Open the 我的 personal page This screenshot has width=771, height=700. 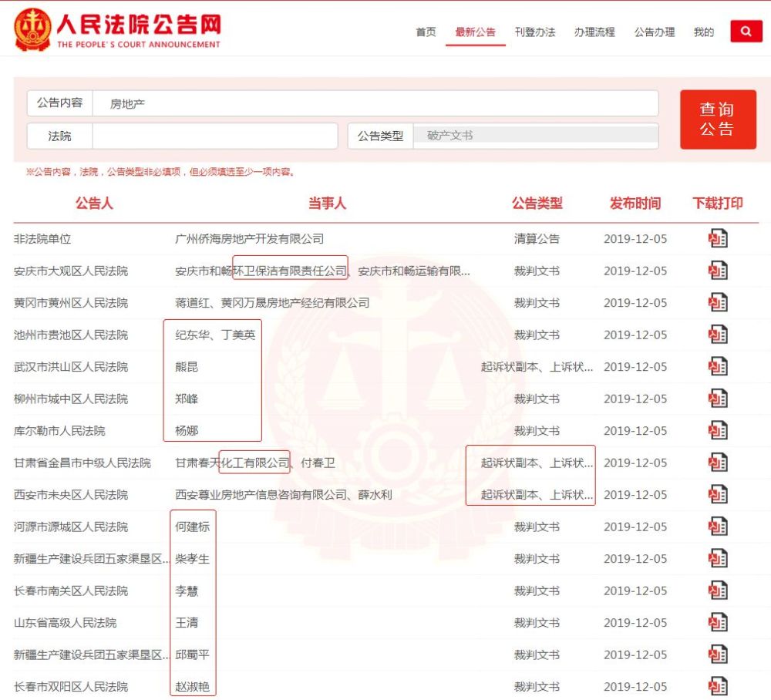pyautogui.click(x=704, y=32)
